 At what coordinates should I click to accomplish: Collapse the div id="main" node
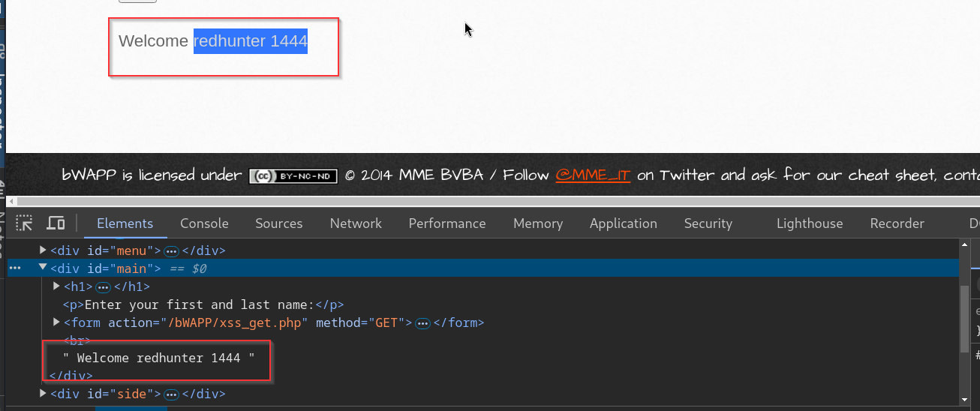click(43, 268)
